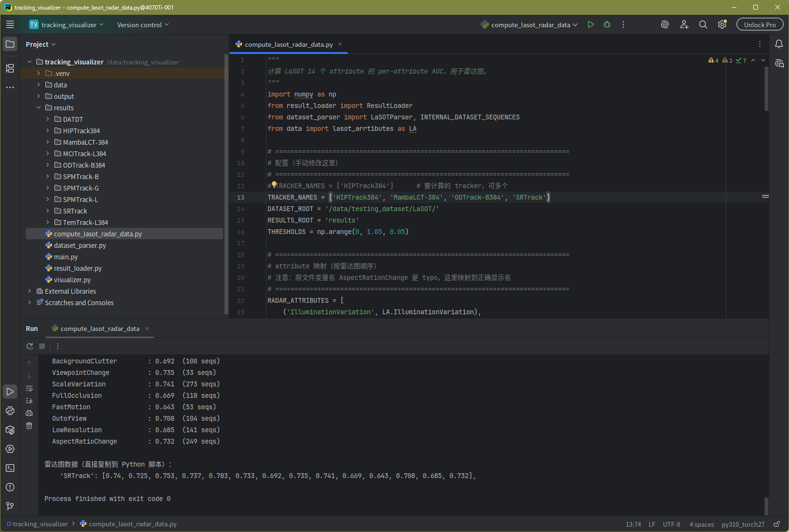Open dataset_parser.py in project tree
The image size is (789, 532).
pos(80,245)
